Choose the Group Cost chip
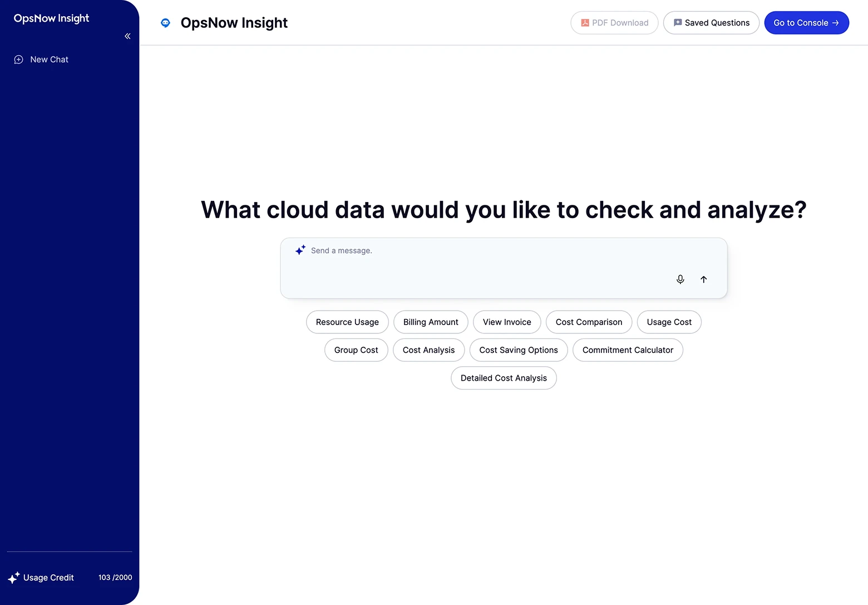Image resolution: width=868 pixels, height=605 pixels. [x=356, y=350]
